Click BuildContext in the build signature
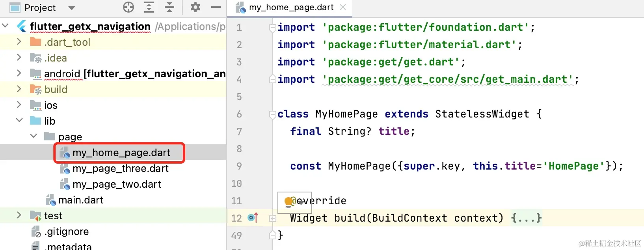This screenshot has height=250, width=644. coord(409,218)
